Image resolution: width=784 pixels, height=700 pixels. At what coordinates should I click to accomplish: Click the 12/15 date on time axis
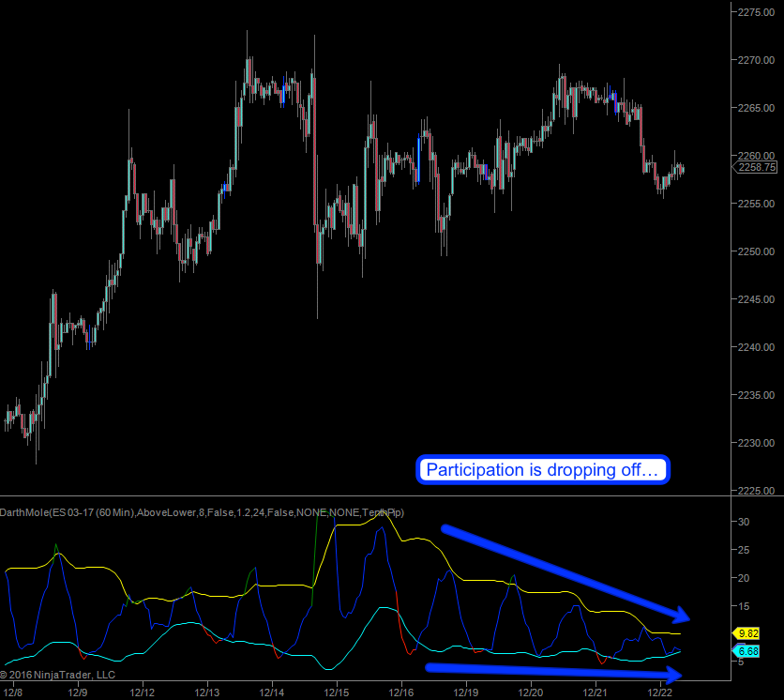click(x=337, y=692)
